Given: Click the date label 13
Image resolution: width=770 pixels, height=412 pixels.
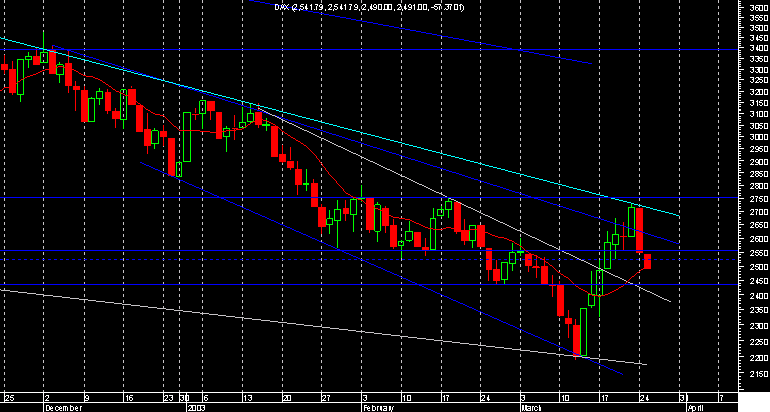Looking at the screenshot, I should pyautogui.click(x=248, y=397).
